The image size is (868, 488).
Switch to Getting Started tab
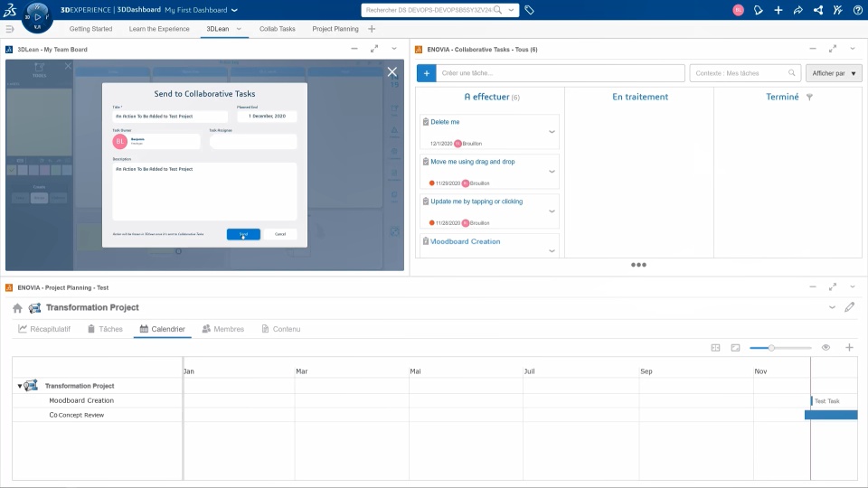click(x=90, y=29)
